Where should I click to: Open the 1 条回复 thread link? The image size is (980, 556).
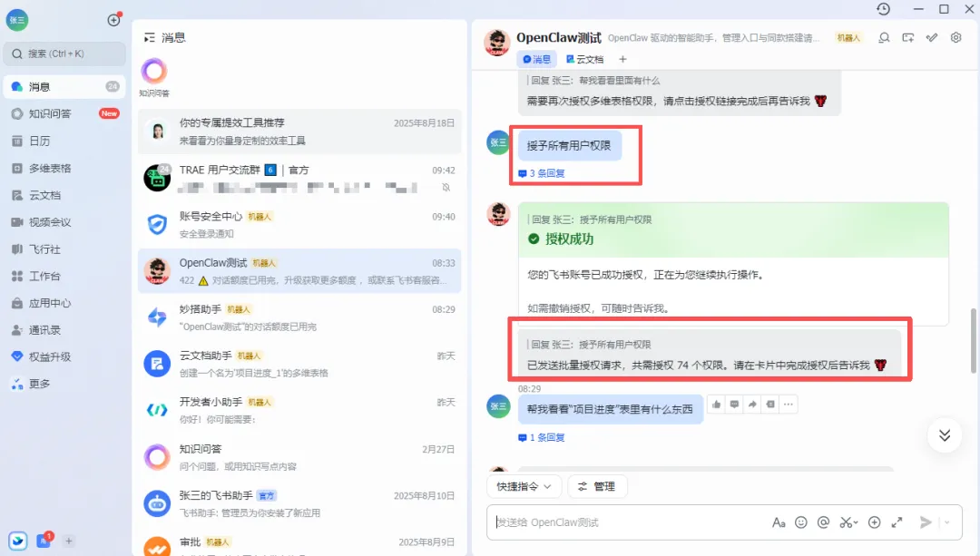click(x=541, y=437)
